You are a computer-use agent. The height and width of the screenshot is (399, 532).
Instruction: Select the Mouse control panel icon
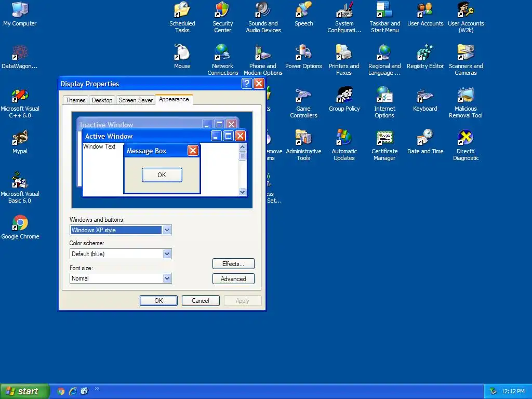coord(182,56)
